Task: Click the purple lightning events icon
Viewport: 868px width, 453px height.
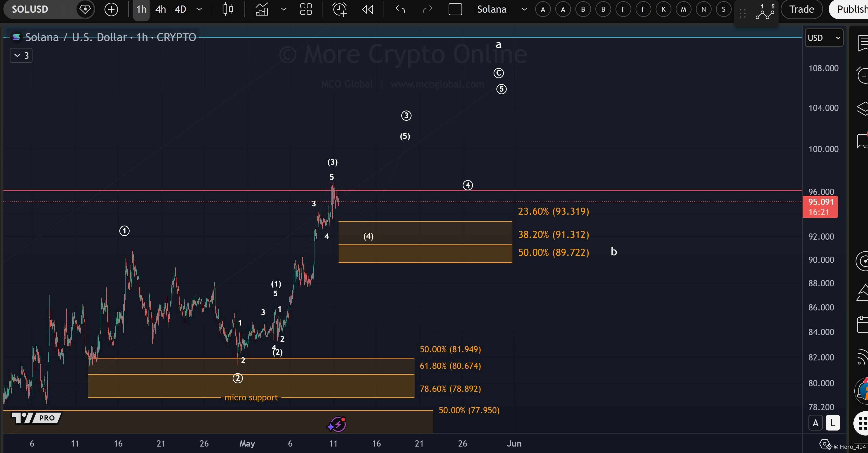Action: point(336,424)
